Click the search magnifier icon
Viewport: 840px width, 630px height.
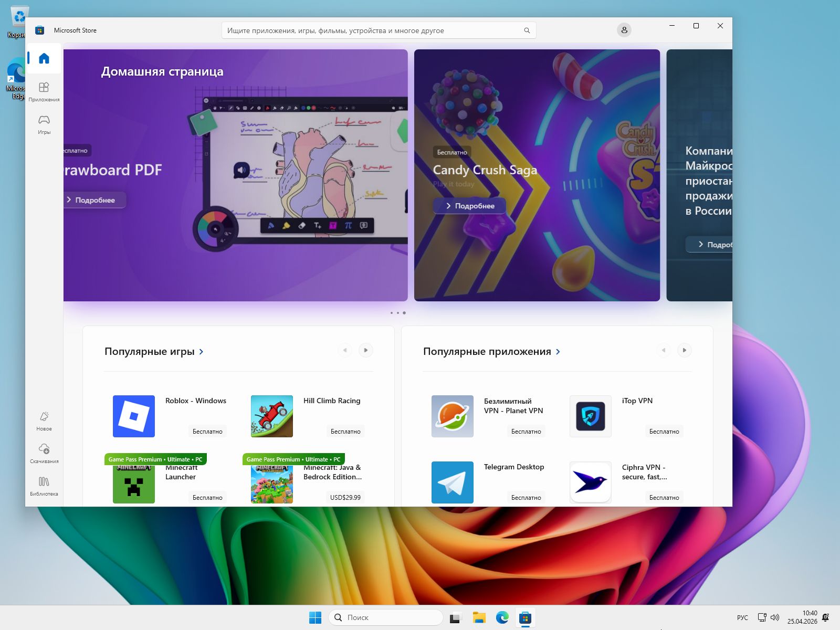click(527, 30)
